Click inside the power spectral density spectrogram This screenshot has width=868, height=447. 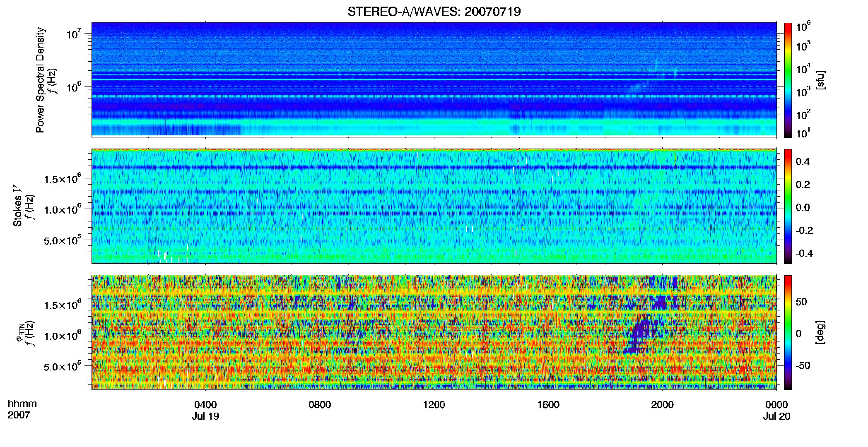click(x=434, y=79)
